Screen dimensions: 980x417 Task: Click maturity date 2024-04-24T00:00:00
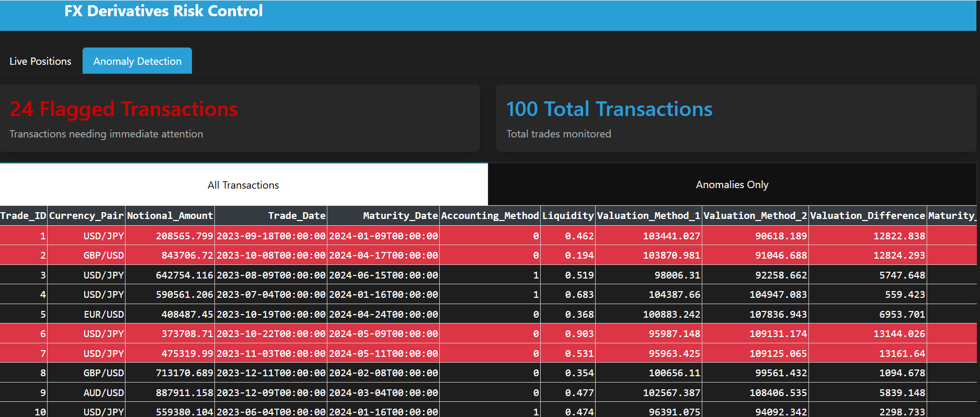click(x=383, y=314)
